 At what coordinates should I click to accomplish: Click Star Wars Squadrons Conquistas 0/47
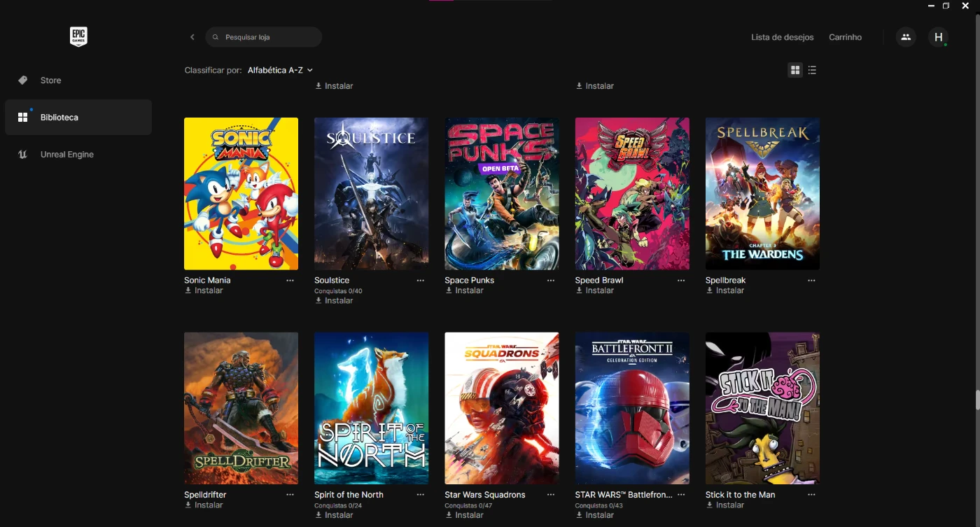(468, 505)
